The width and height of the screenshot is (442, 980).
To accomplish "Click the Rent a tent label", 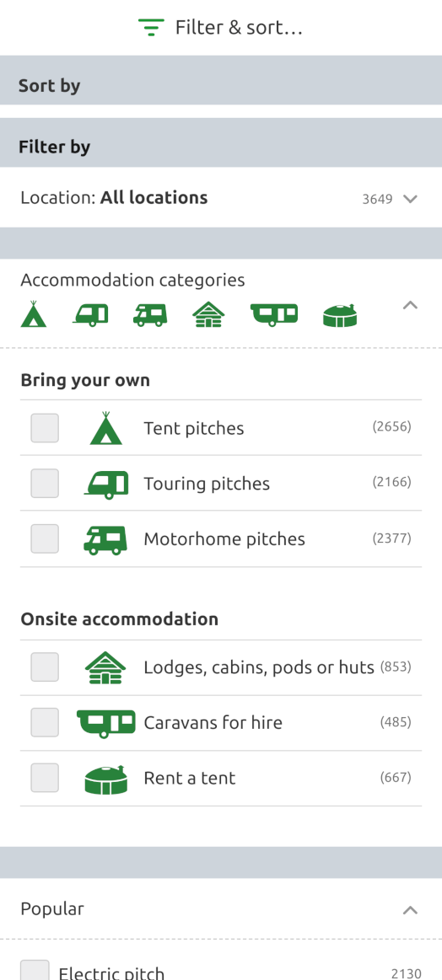I will (x=190, y=778).
